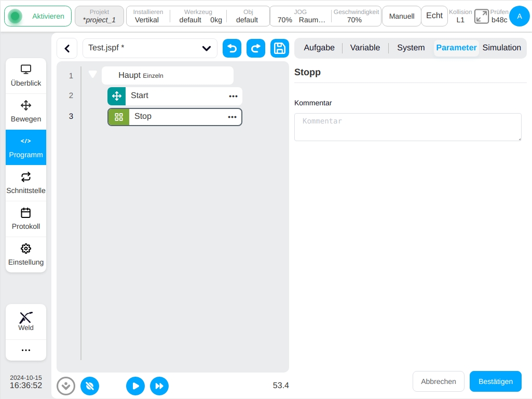This screenshot has width=532, height=399.
Task: Open JOG 70% Raum setting
Action: coord(301,16)
